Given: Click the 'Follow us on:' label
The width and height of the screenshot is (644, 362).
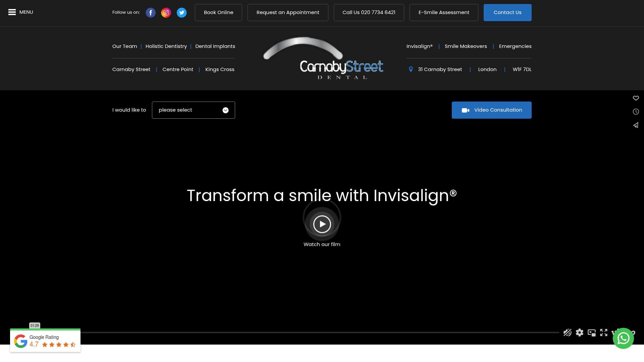Looking at the screenshot, I should point(126,12).
